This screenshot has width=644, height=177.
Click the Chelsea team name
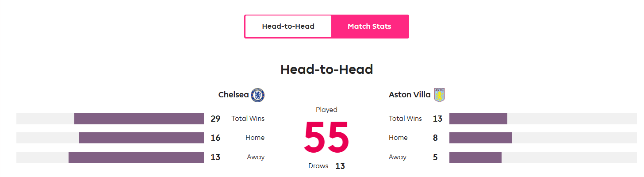(x=234, y=95)
